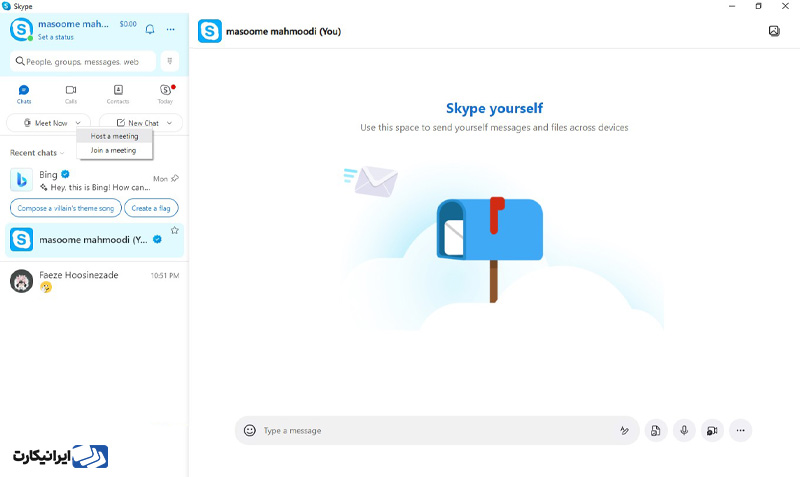Minimize the Skype window
Image resolution: width=800 pixels, height=477 pixels.
(732, 6)
